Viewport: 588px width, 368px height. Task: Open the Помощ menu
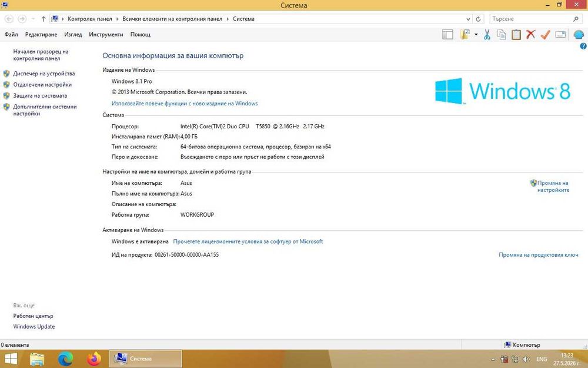point(141,35)
